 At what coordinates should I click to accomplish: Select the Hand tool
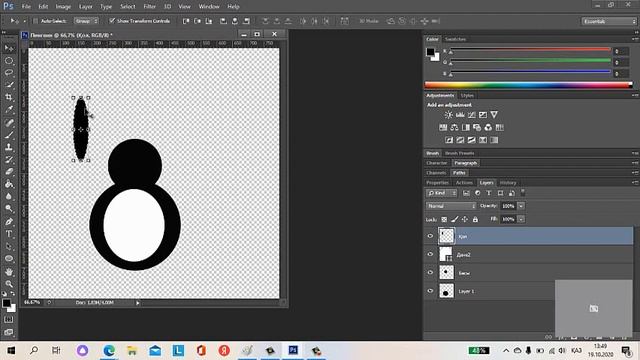(9, 271)
